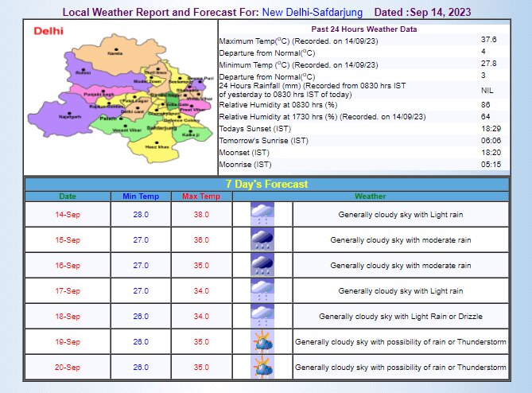
Task: Click the 19-Sep thunderstorm weather icon
Action: coord(262,341)
